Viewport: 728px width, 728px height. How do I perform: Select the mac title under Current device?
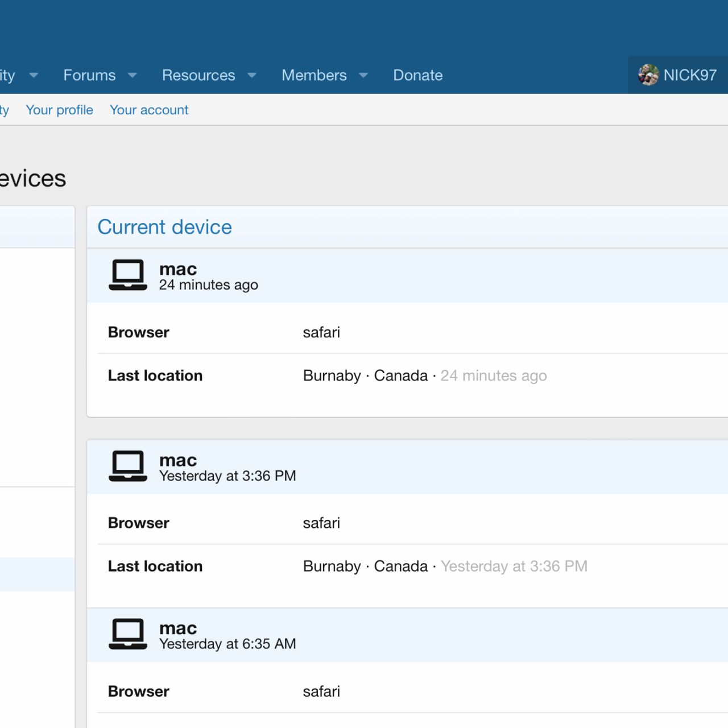point(178,268)
